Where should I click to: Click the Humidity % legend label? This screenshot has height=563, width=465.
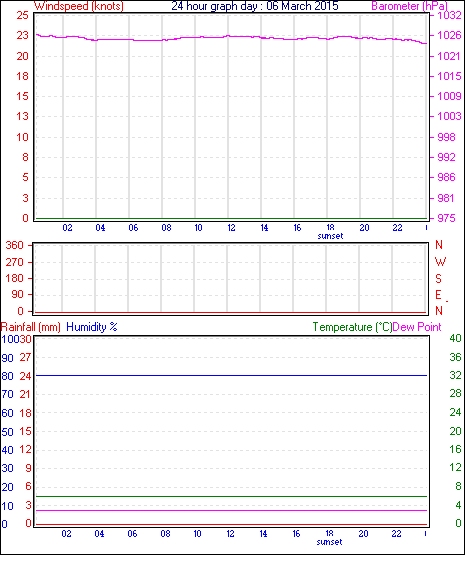tap(92, 327)
